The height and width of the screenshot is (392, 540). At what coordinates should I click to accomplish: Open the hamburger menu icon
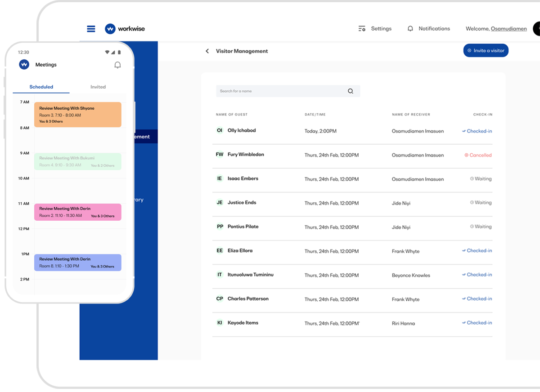[91, 29]
